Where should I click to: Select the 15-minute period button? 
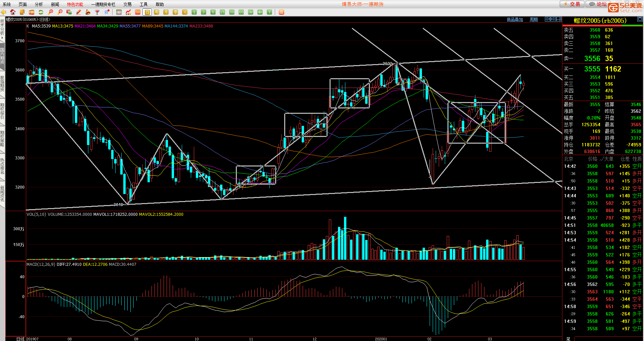[x=222, y=12]
